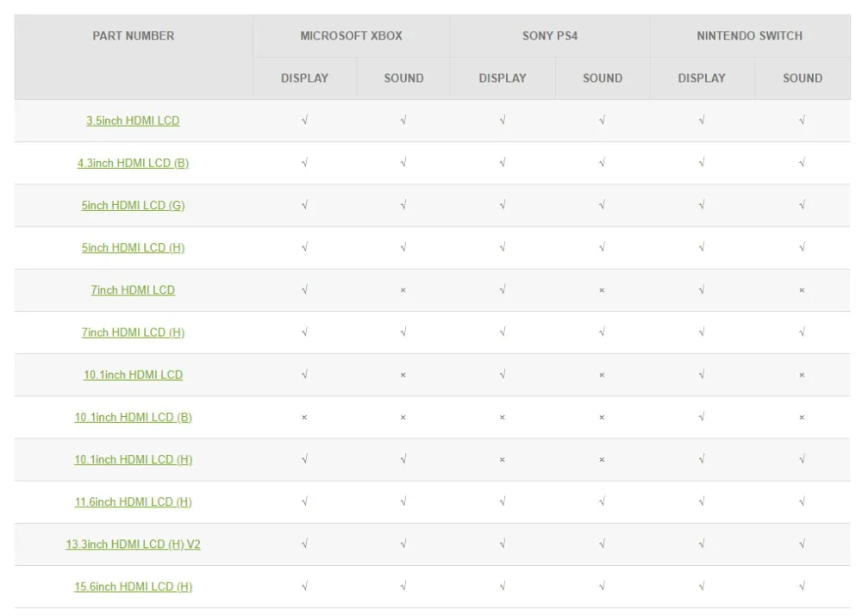The width and height of the screenshot is (862, 616).
Task: Open the 13.3inch HDMI LCD (H) V2 link
Action: click(133, 544)
